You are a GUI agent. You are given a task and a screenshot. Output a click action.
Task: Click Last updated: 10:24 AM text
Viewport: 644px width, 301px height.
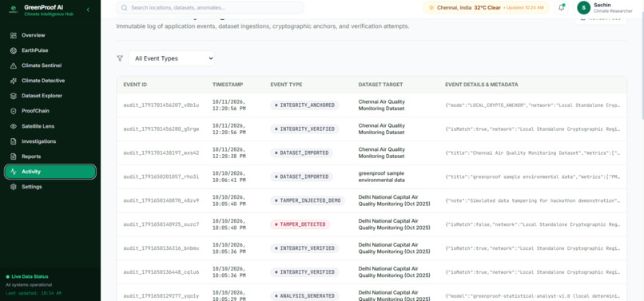click(x=34, y=293)
